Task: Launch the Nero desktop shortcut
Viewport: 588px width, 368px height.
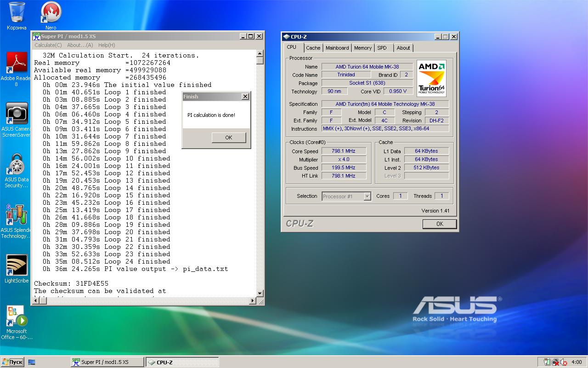Action: [x=51, y=16]
